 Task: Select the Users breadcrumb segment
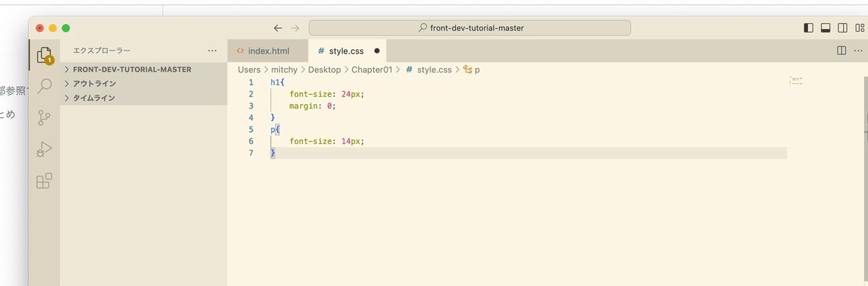tap(249, 70)
